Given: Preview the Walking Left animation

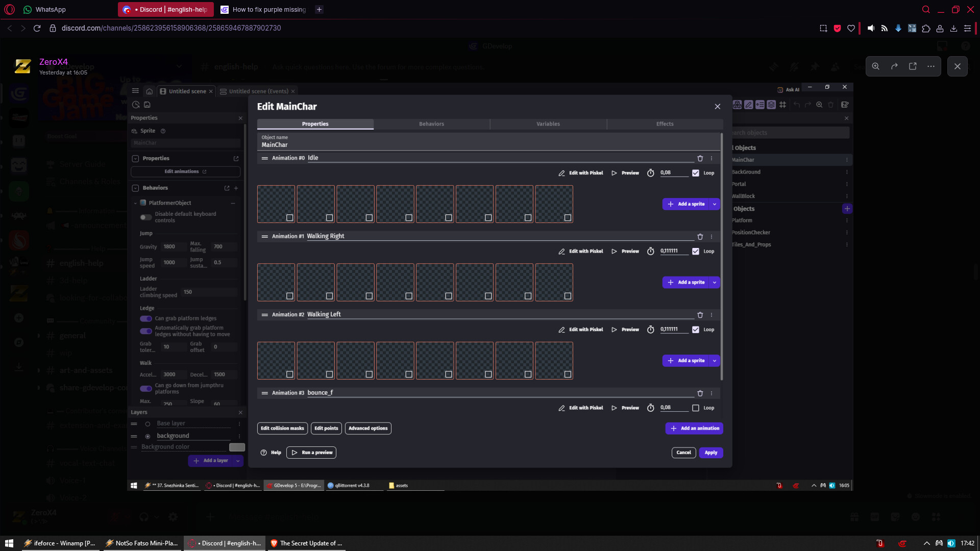Looking at the screenshot, I should click(x=625, y=330).
